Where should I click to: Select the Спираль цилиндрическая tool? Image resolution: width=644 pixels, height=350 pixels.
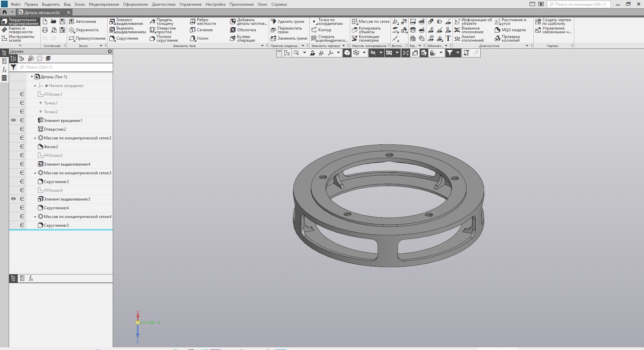(329, 38)
